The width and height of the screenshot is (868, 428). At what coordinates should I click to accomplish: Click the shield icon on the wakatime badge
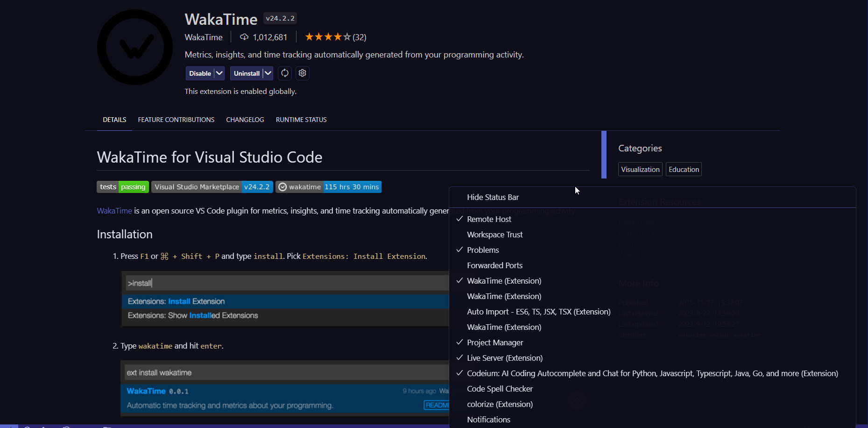[x=283, y=186]
